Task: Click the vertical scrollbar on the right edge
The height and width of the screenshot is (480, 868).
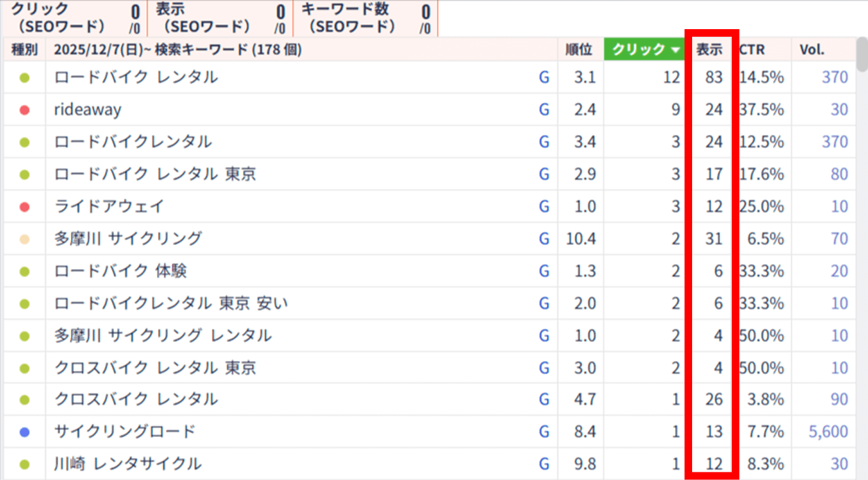Action: pyautogui.click(x=862, y=57)
